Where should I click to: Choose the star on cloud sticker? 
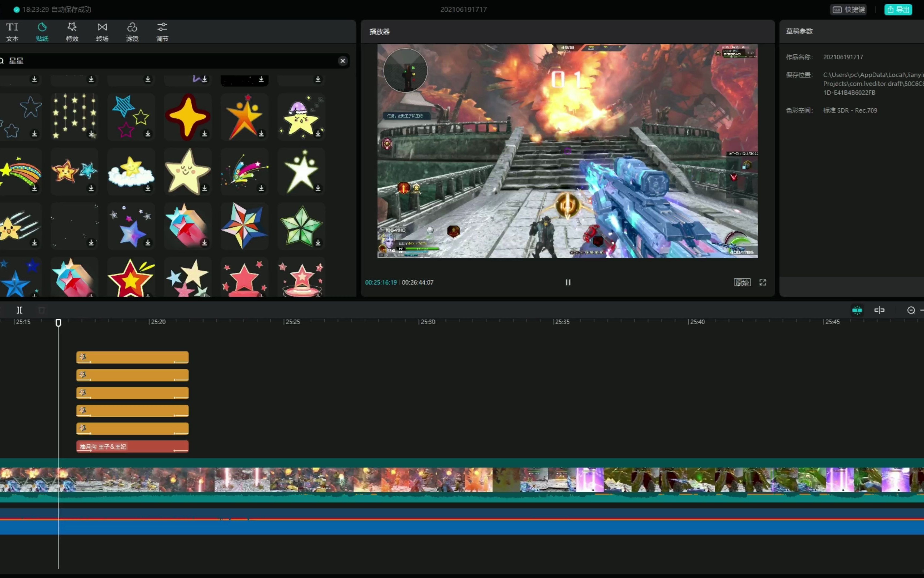(131, 171)
